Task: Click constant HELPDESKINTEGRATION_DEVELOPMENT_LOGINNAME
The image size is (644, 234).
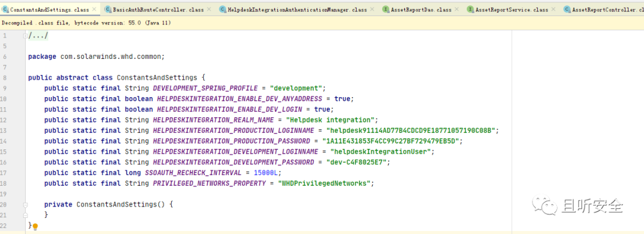Action: tap(236, 152)
